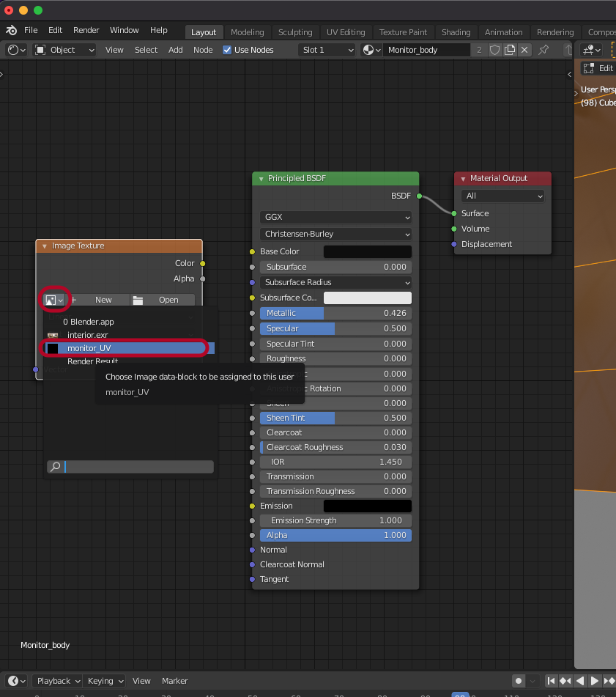This screenshot has width=616, height=697.
Task: Click the Alpha output socket of Image Texture
Action: coord(202,279)
